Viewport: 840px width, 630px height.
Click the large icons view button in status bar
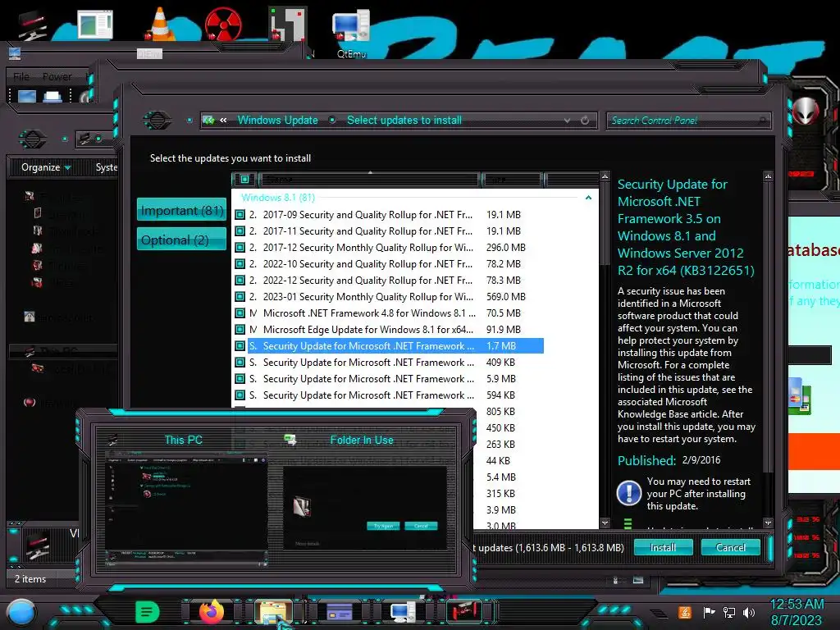point(638,580)
